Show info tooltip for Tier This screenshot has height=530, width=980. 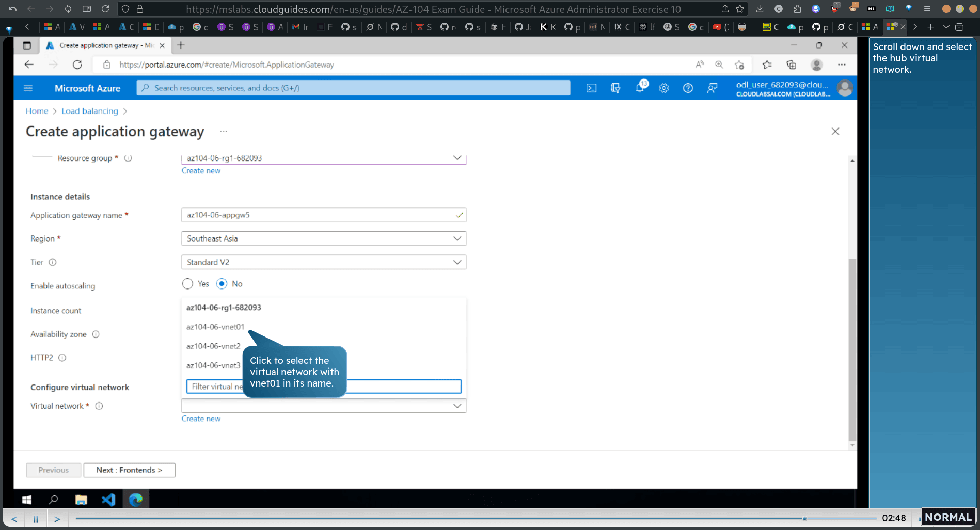(53, 262)
